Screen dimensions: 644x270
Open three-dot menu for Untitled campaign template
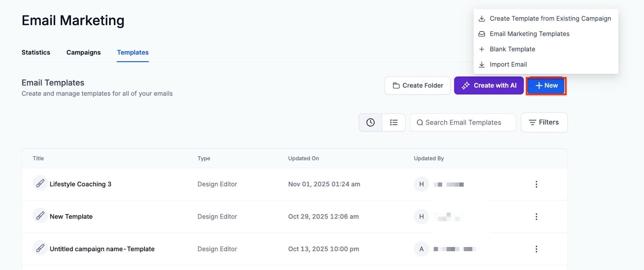[x=536, y=249]
